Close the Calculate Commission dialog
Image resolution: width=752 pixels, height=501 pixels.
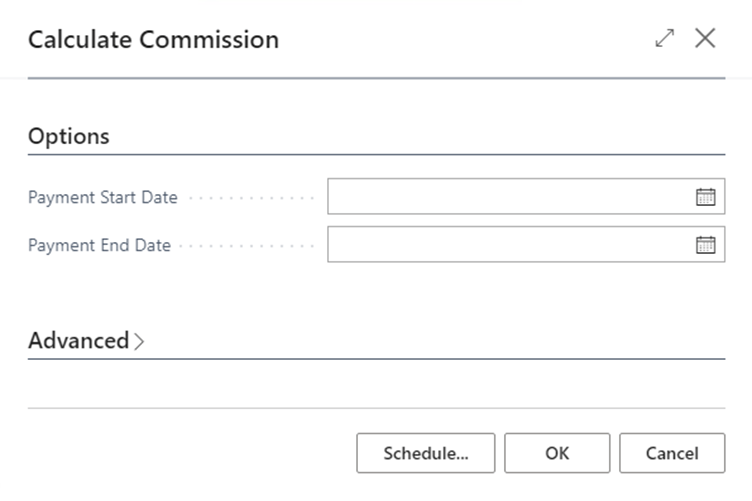click(705, 39)
